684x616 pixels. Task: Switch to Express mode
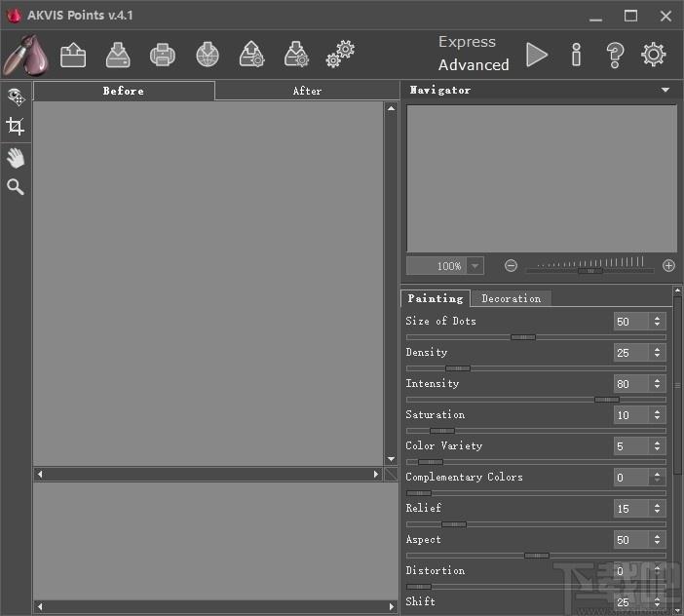click(467, 42)
